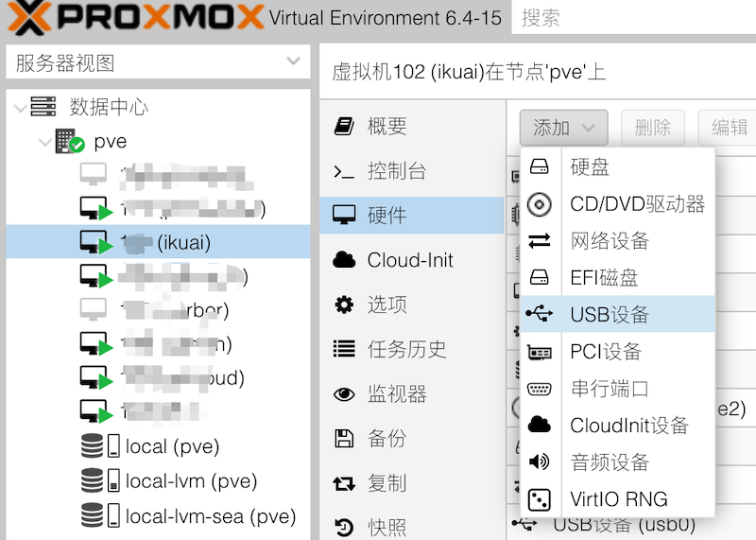Click the terminal prompt icon beside 控制台

pos(344,171)
